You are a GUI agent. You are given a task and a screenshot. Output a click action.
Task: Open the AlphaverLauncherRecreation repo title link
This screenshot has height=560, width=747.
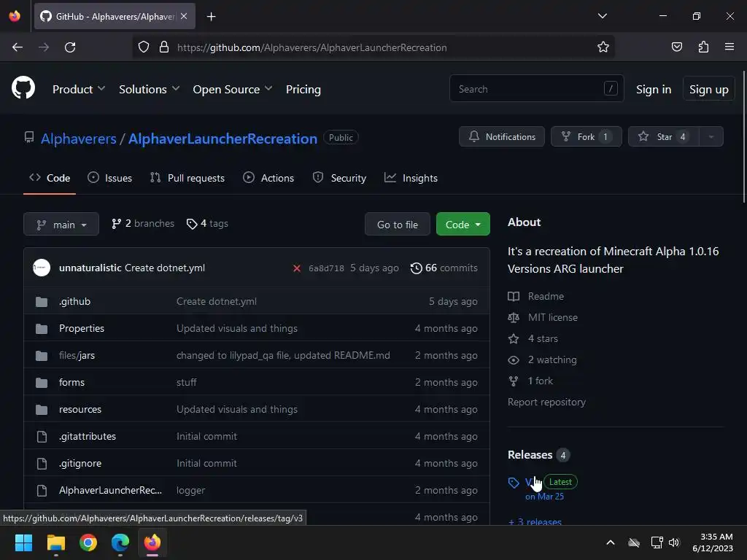click(222, 139)
